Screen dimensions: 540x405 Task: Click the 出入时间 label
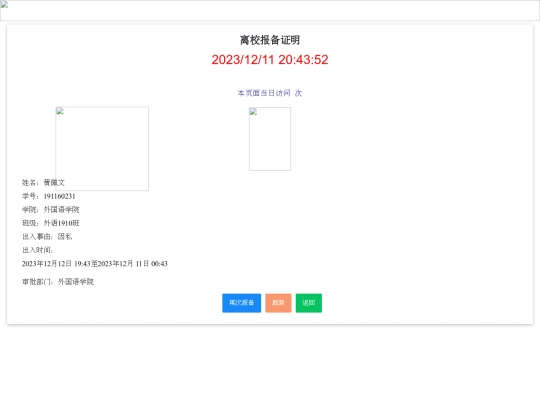click(38, 250)
